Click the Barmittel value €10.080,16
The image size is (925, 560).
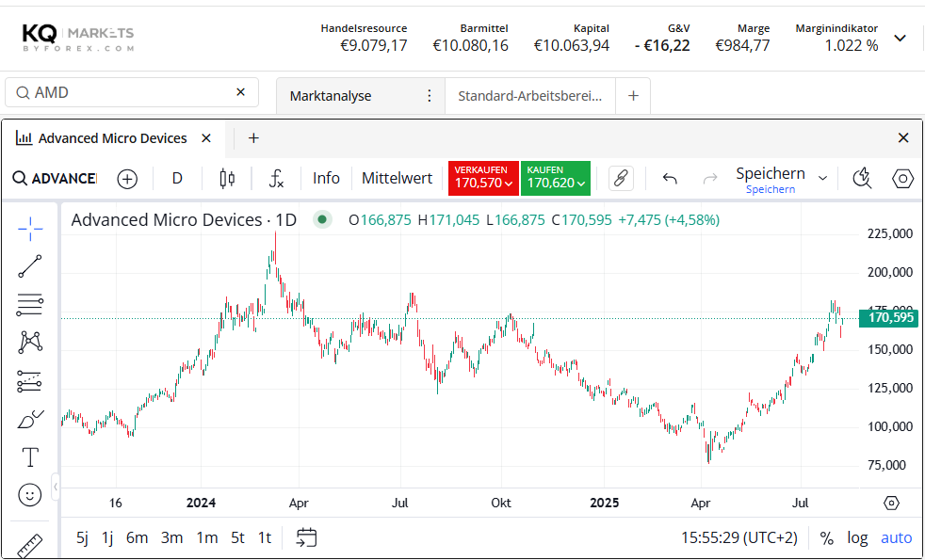pos(471,45)
